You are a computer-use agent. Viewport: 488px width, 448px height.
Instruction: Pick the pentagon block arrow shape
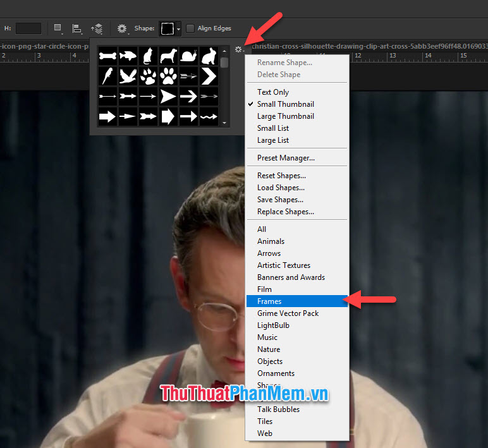pos(168,117)
